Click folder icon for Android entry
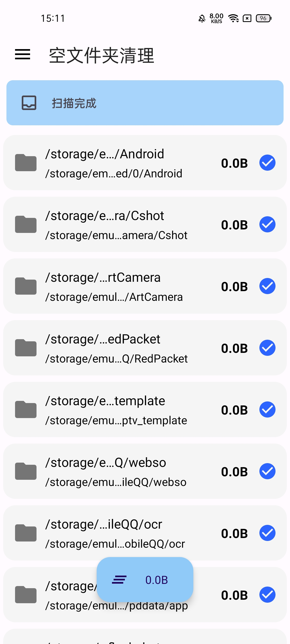This screenshot has width=290, height=644. click(26, 163)
